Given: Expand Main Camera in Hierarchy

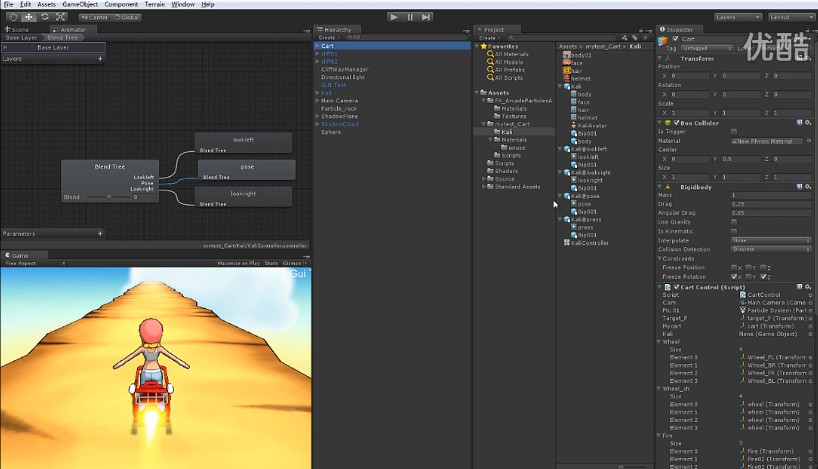Looking at the screenshot, I should [x=317, y=101].
